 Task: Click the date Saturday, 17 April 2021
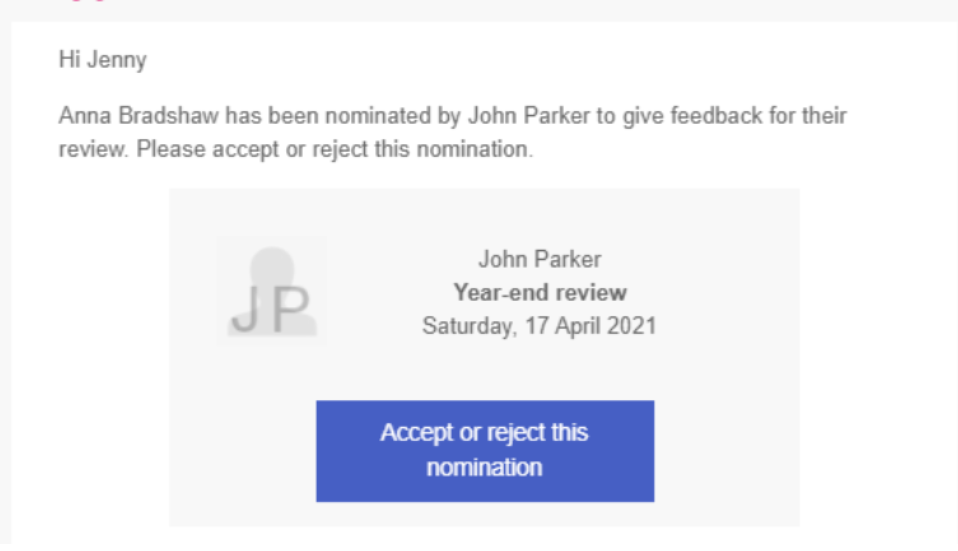tap(539, 326)
